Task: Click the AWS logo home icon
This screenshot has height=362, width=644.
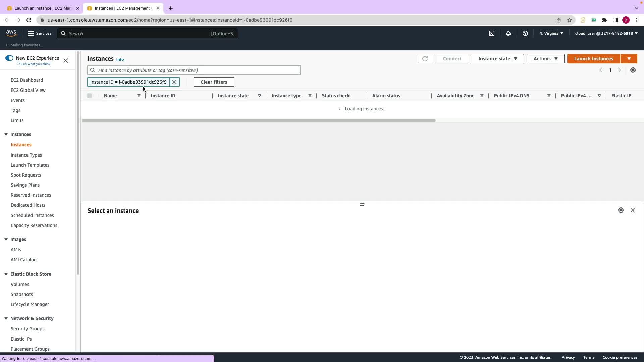Action: [11, 33]
